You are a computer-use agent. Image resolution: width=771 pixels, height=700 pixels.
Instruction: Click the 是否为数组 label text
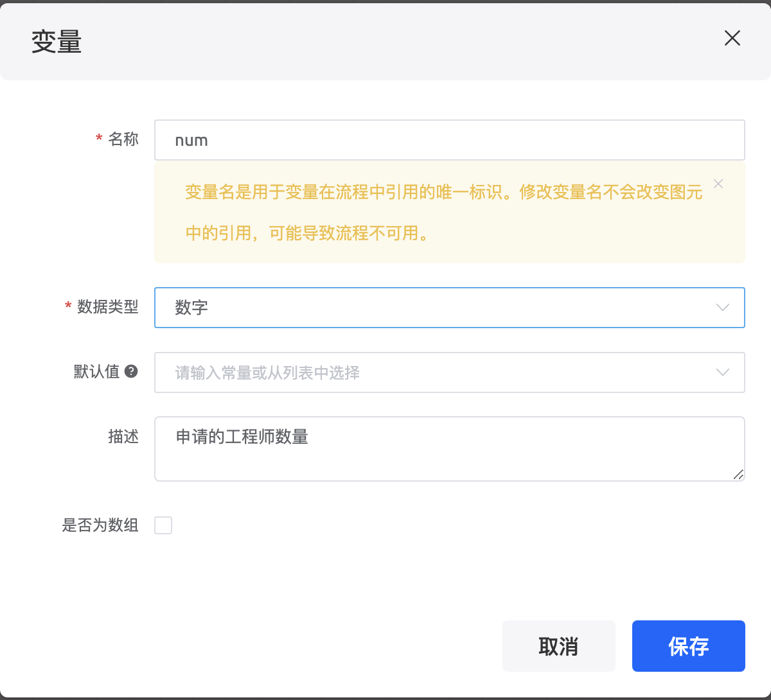[100, 525]
